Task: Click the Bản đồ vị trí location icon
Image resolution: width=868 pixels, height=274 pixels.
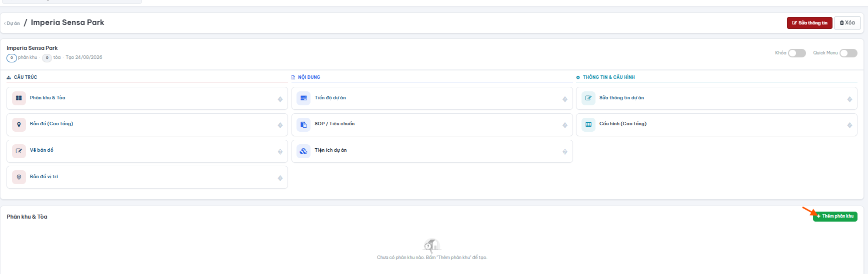Action: (19, 177)
